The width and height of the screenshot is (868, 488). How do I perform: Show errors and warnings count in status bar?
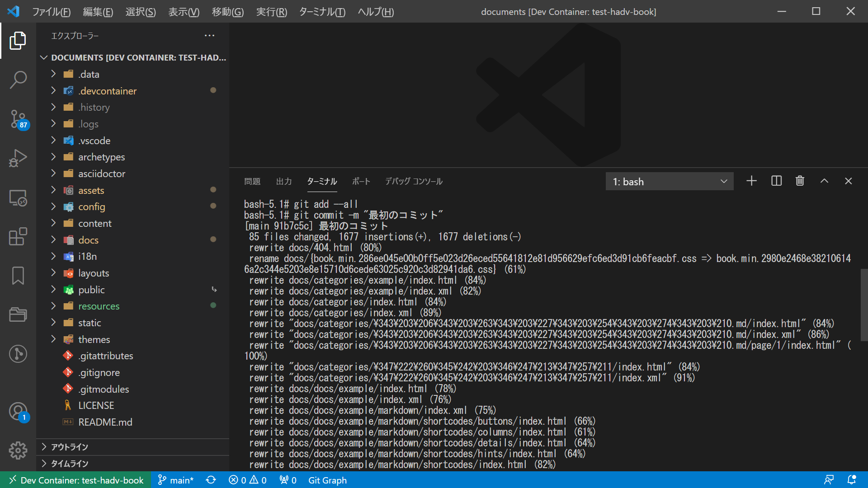pos(248,480)
